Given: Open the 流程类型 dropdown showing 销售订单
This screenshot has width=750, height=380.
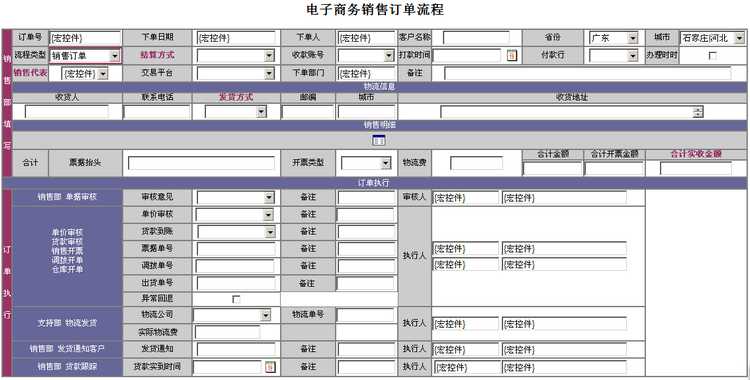Looking at the screenshot, I should point(85,56).
